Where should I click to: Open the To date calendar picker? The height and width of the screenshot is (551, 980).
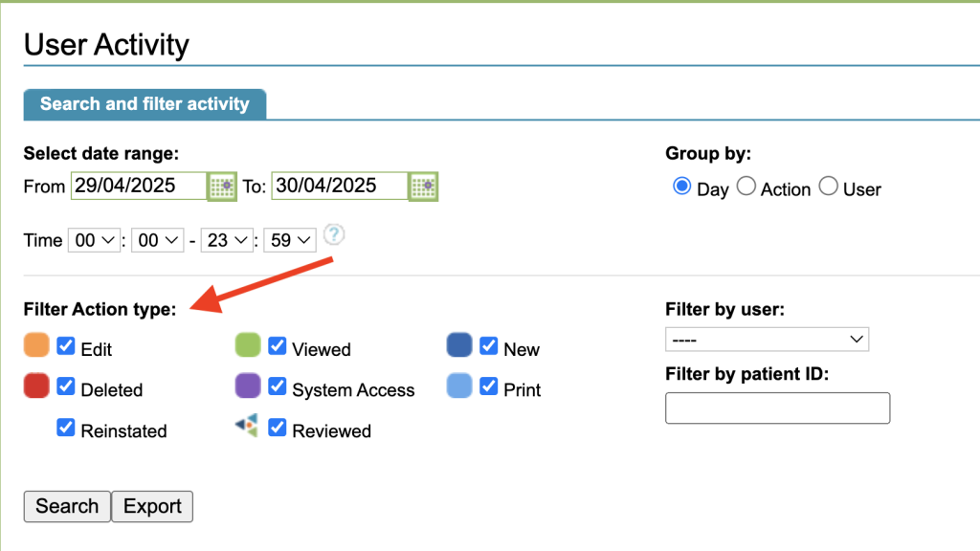tap(423, 187)
